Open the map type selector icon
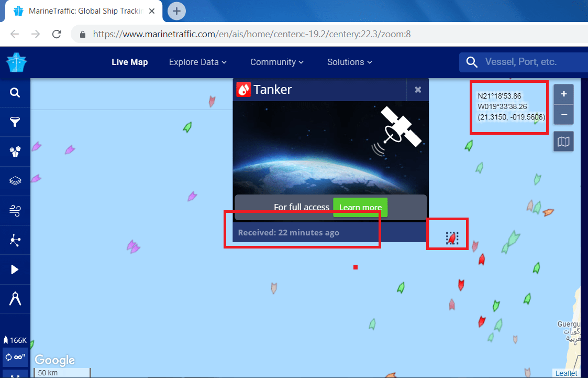The image size is (588, 378). pos(563,142)
